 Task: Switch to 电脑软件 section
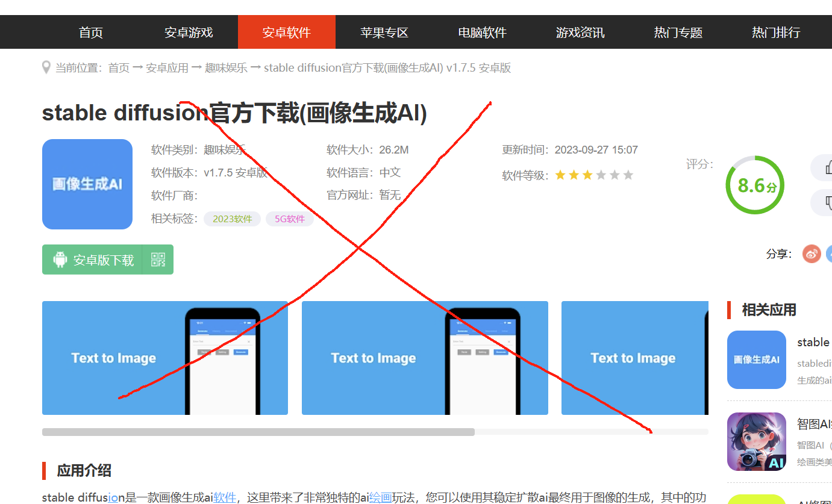(483, 33)
